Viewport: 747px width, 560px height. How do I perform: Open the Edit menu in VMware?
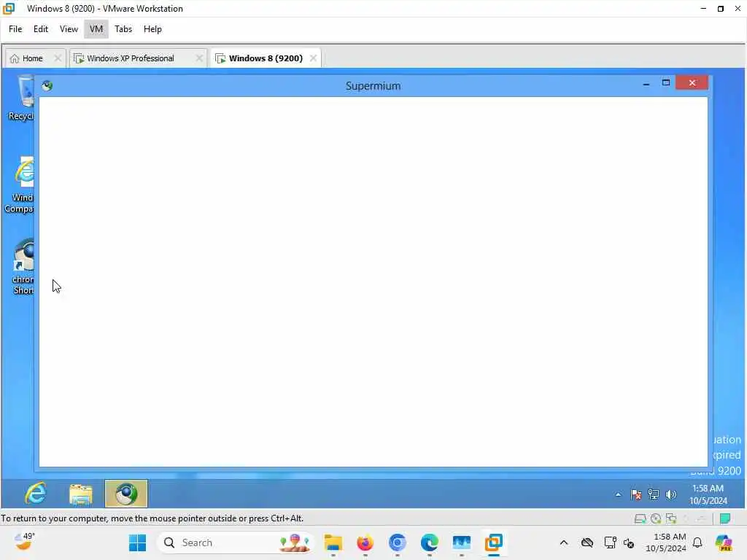[x=41, y=29]
